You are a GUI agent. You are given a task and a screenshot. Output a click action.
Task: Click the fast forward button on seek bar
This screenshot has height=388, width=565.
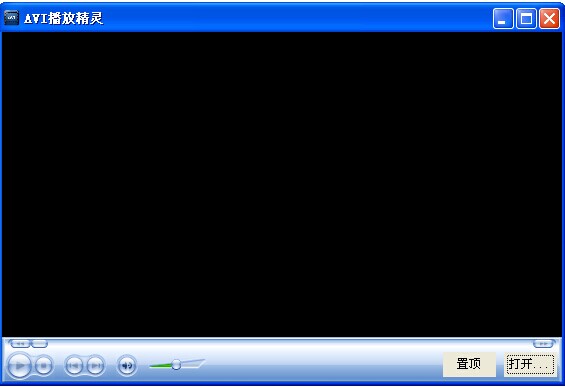(x=543, y=344)
